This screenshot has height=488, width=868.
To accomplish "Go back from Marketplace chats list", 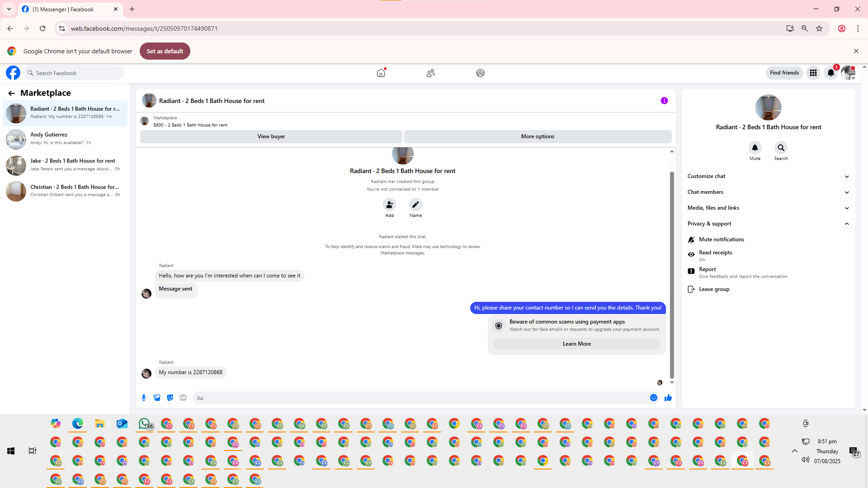I will pos(11,93).
